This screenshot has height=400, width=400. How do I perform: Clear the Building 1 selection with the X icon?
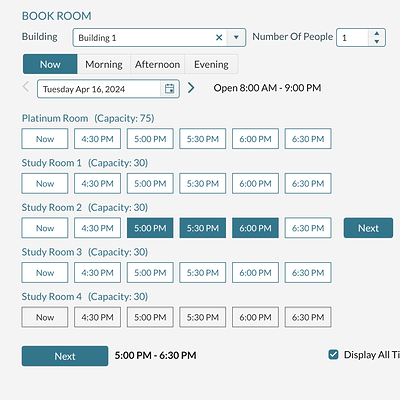pos(219,37)
